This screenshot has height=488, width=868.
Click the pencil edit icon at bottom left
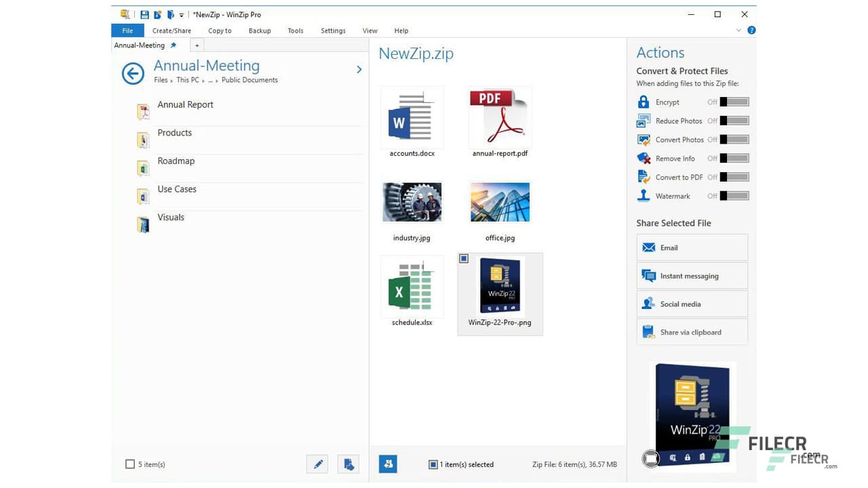click(317, 464)
